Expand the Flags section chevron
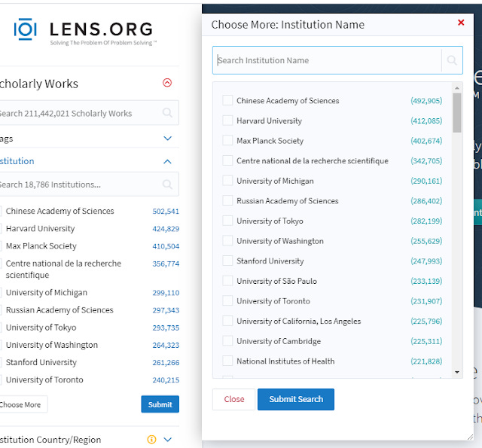Image resolution: width=482 pixels, height=448 pixels. (x=167, y=139)
